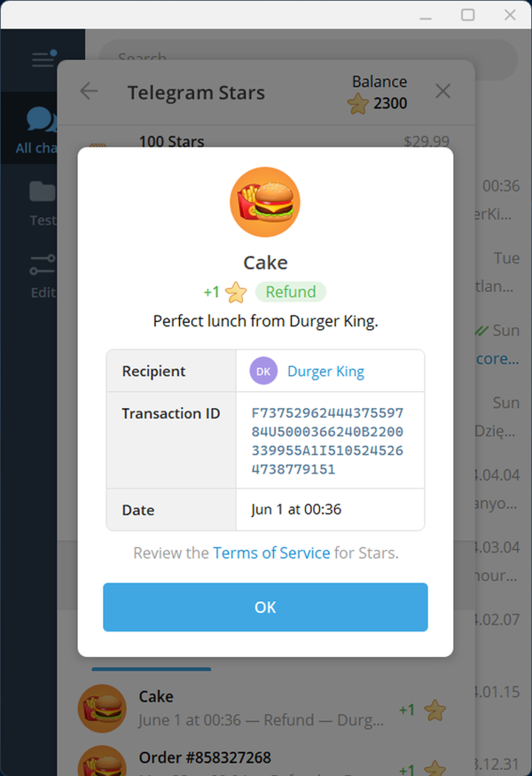Click the gold star next to +1

[x=235, y=292]
